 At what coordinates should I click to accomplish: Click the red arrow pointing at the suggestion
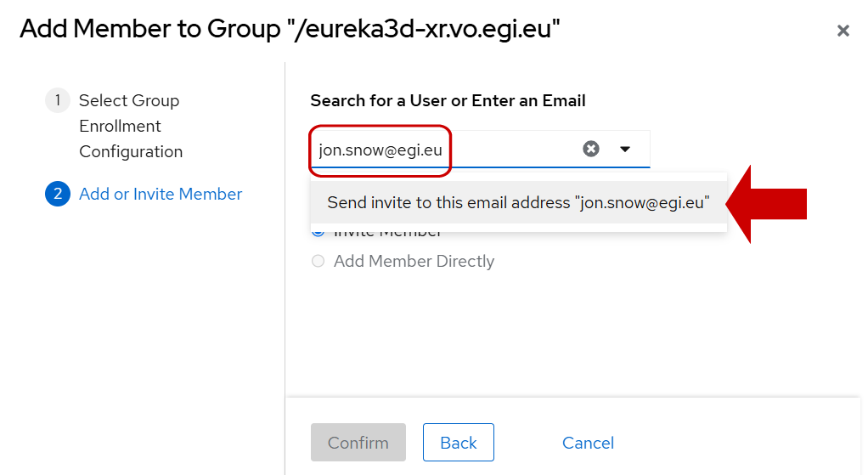pos(766,204)
